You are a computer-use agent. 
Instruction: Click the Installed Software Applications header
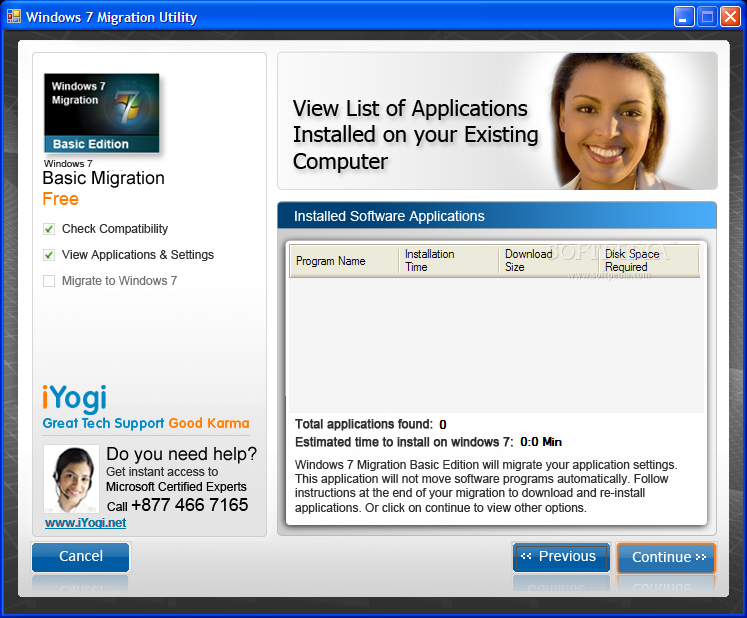497,216
